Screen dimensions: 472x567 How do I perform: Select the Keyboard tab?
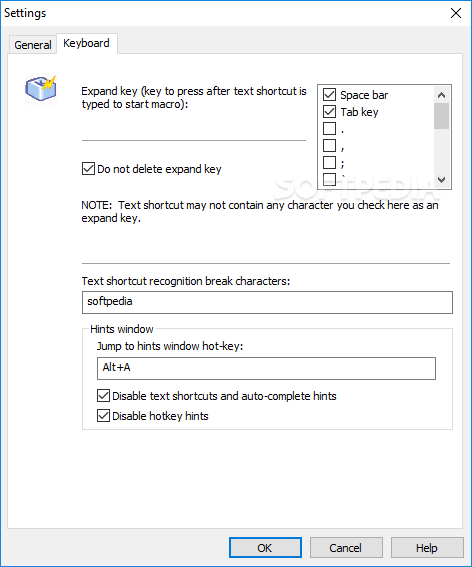86,43
